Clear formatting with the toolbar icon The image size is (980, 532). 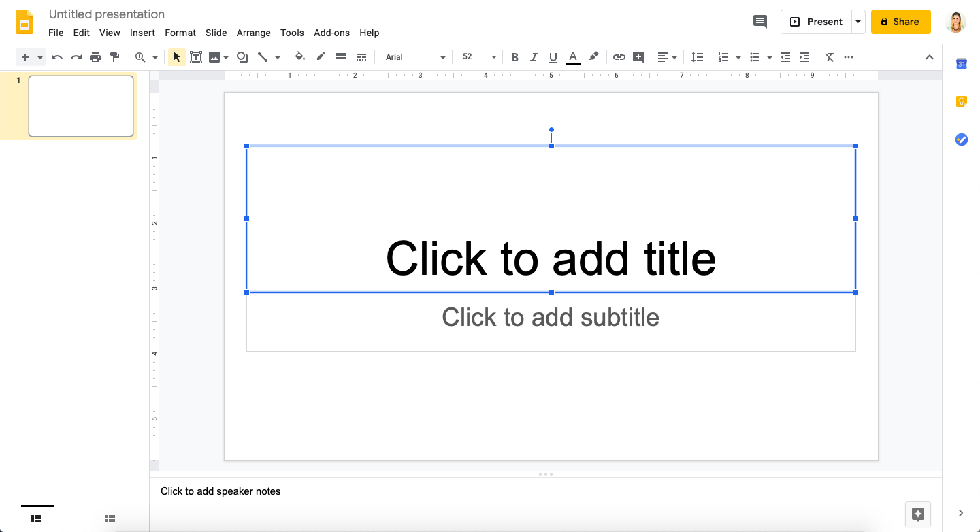click(x=830, y=57)
